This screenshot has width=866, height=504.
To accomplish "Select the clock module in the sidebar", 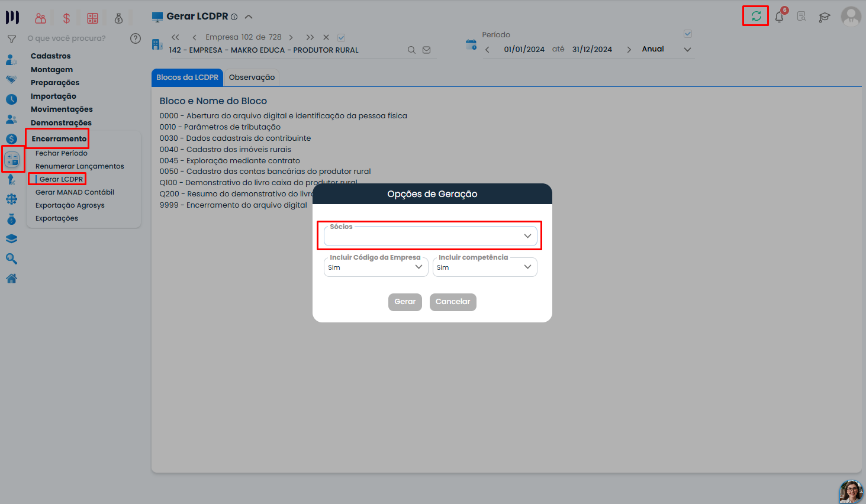I will [x=11, y=99].
